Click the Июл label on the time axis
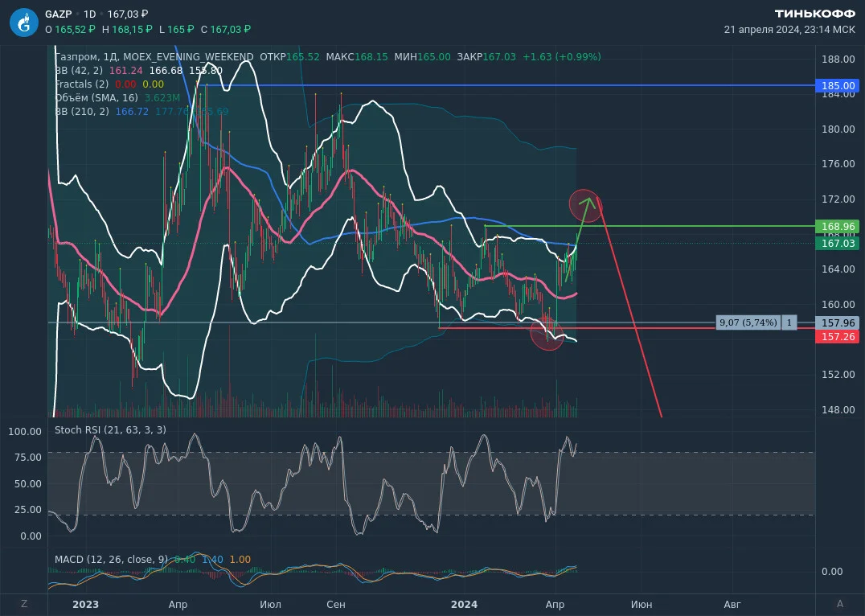 pyautogui.click(x=270, y=605)
